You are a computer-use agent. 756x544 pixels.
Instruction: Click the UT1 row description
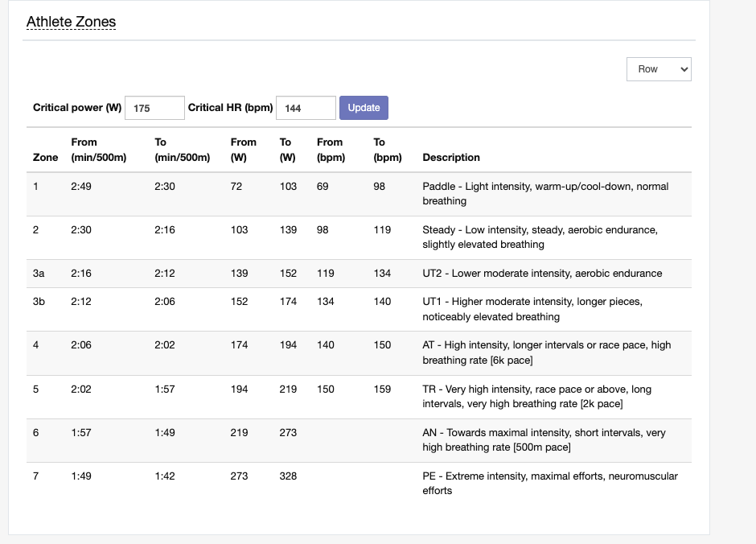(x=532, y=309)
